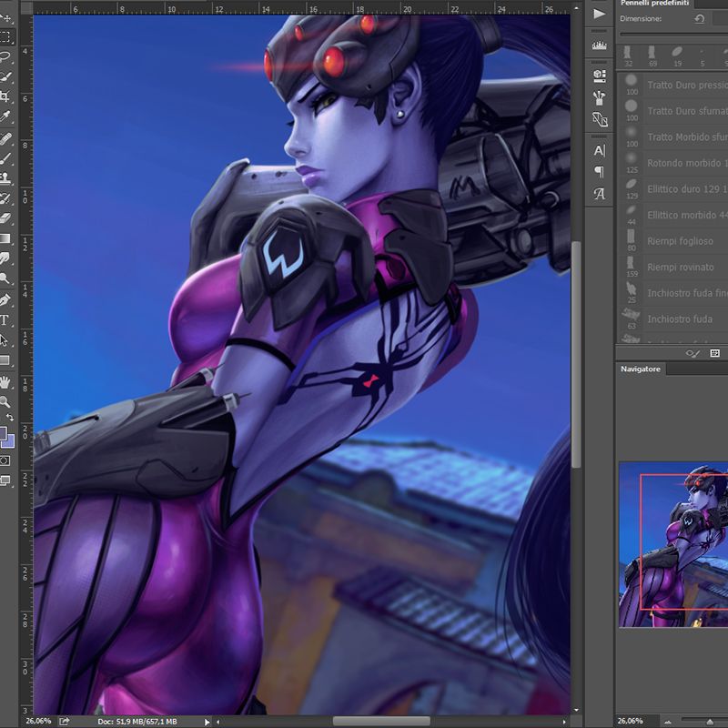Select the Move tool
Image resolution: width=728 pixels, height=728 pixels.
[x=5, y=18]
